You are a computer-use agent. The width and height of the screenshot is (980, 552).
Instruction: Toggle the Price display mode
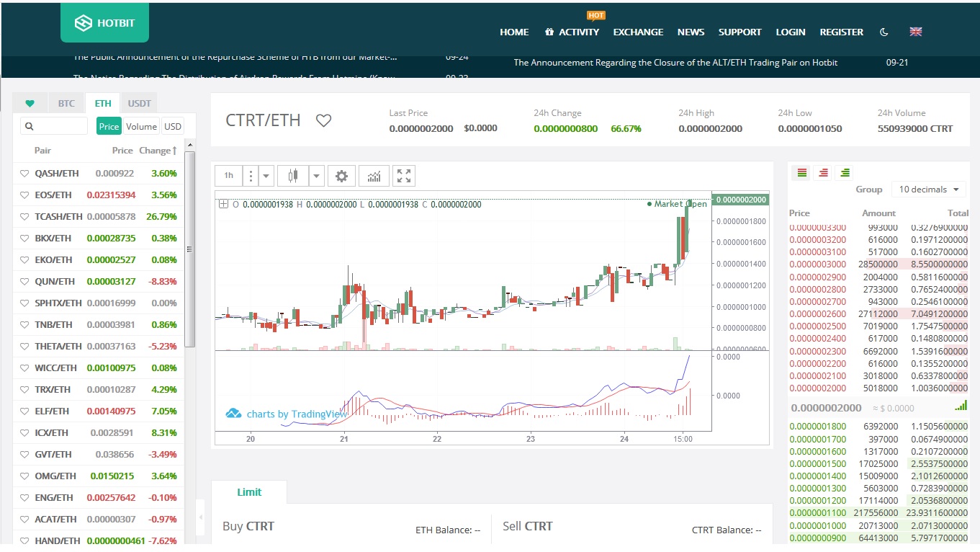coord(109,126)
